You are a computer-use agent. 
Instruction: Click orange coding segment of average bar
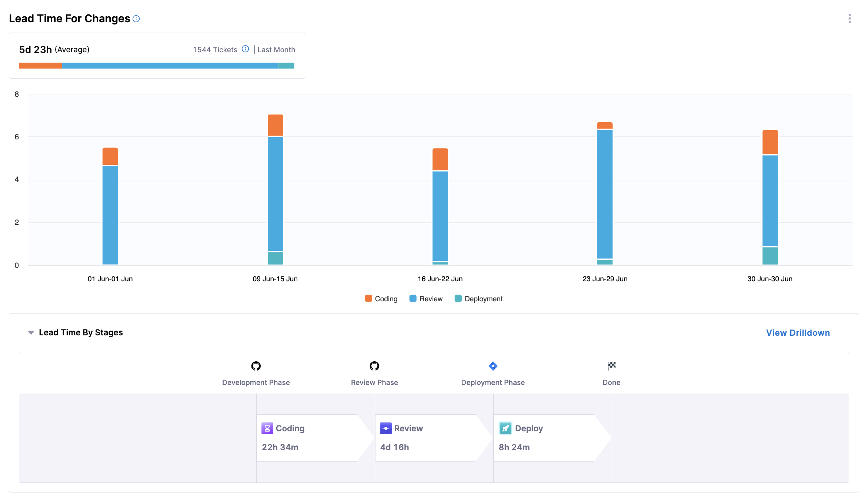40,66
